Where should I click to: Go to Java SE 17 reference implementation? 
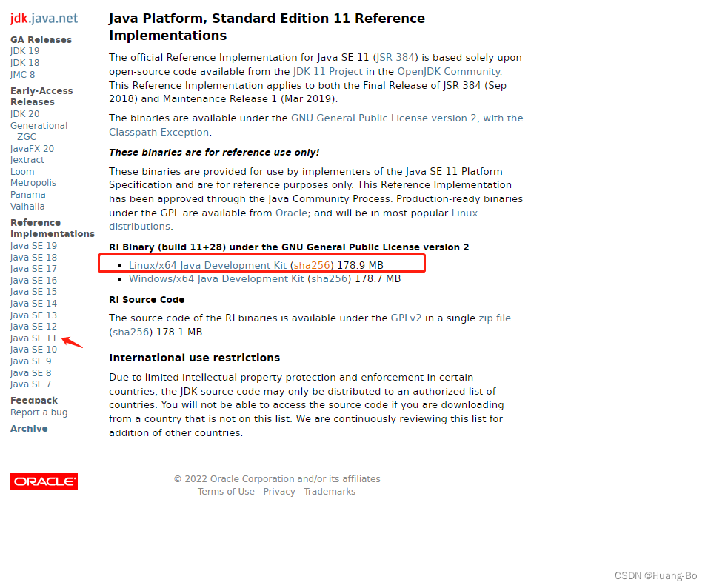pyautogui.click(x=33, y=269)
